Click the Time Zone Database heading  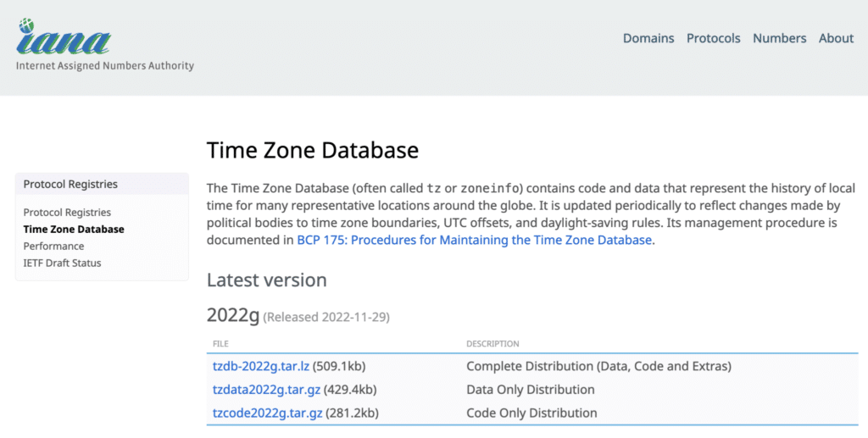tap(313, 151)
